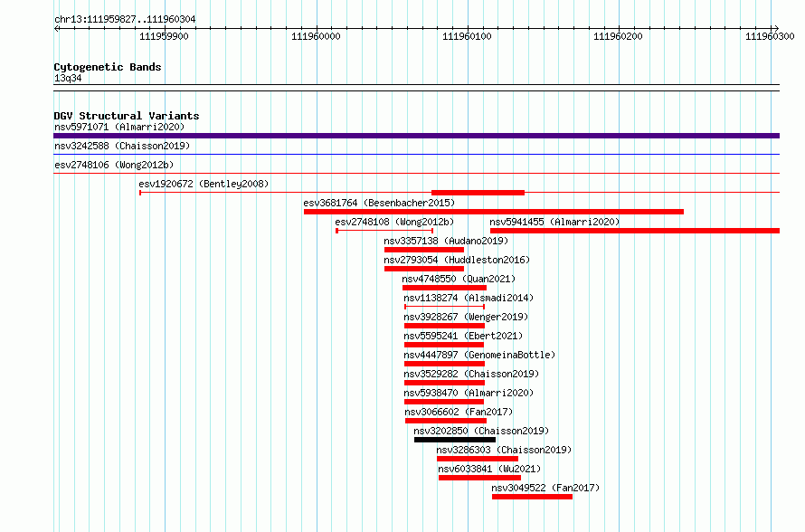Click esv2748108 (Wong2012b) label
This screenshot has width=805, height=532.
tap(394, 222)
